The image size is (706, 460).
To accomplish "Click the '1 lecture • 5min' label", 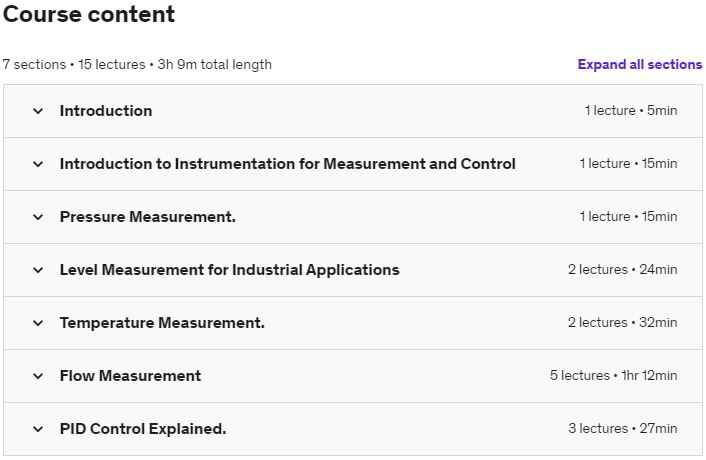I will (x=630, y=111).
